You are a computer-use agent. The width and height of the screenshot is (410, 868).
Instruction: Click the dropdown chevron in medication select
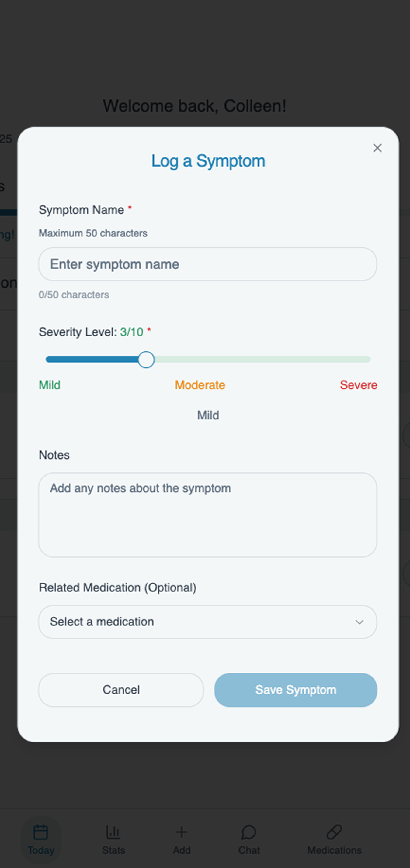pos(360,622)
